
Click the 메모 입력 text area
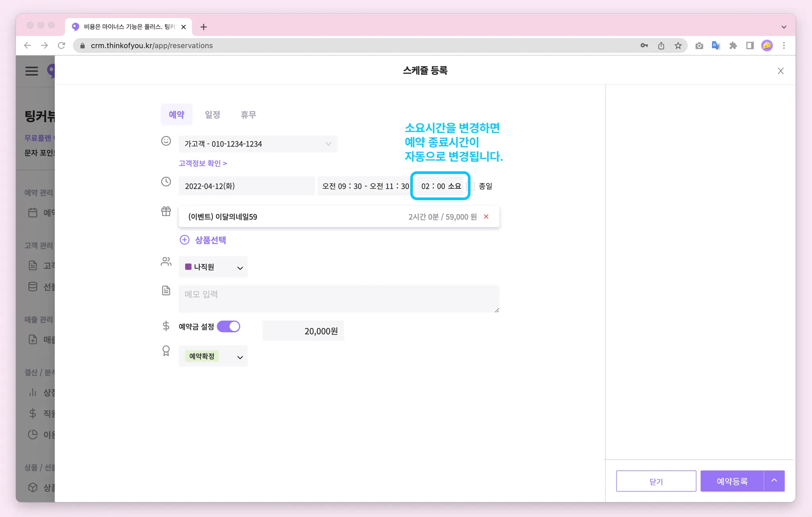(x=339, y=298)
